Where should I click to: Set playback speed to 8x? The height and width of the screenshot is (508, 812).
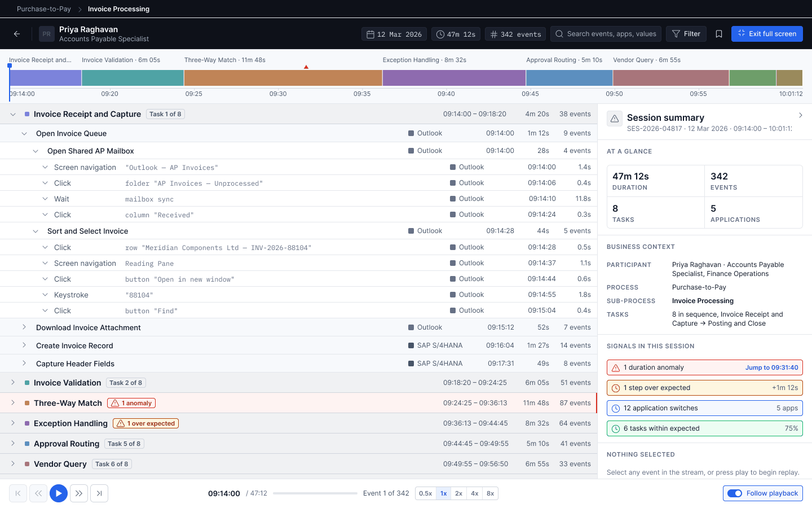point(491,493)
